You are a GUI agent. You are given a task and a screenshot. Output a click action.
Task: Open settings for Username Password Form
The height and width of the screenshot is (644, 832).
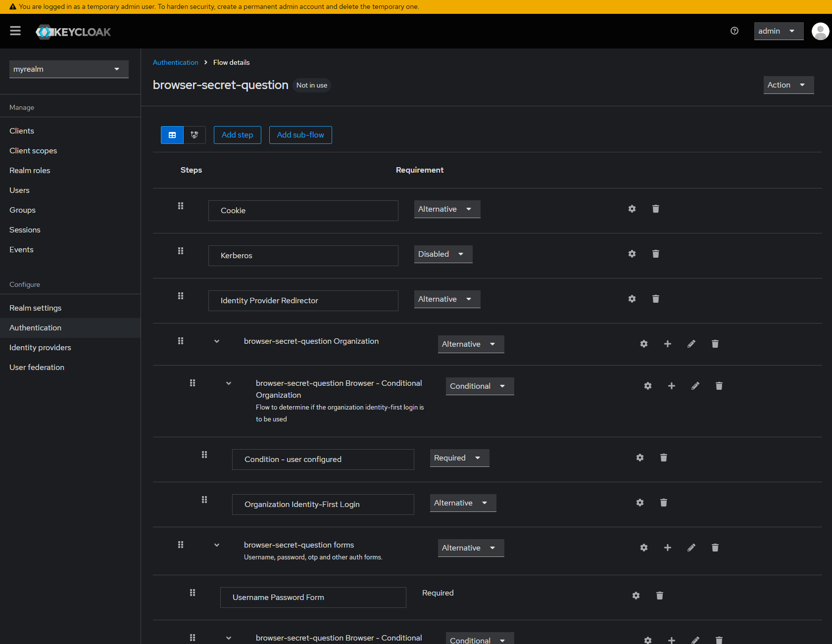pyautogui.click(x=636, y=596)
